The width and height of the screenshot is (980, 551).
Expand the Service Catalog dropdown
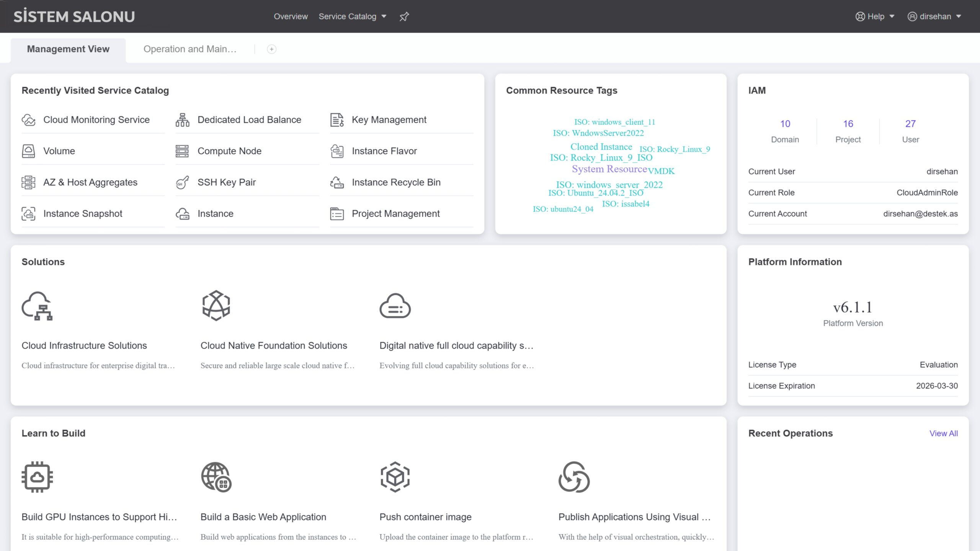tap(352, 16)
